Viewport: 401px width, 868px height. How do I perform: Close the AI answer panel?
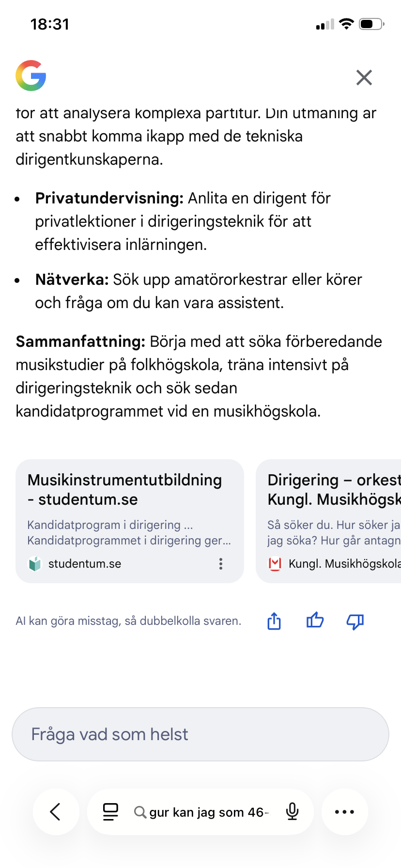pyautogui.click(x=364, y=77)
